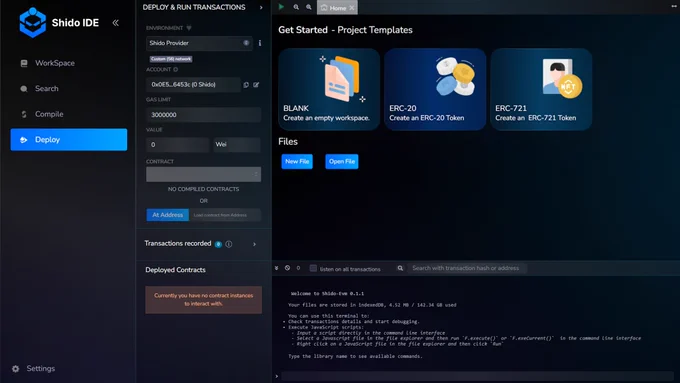Screen dimensions: 680x383
Task: Clear the terminal console
Action: [x=287, y=268]
